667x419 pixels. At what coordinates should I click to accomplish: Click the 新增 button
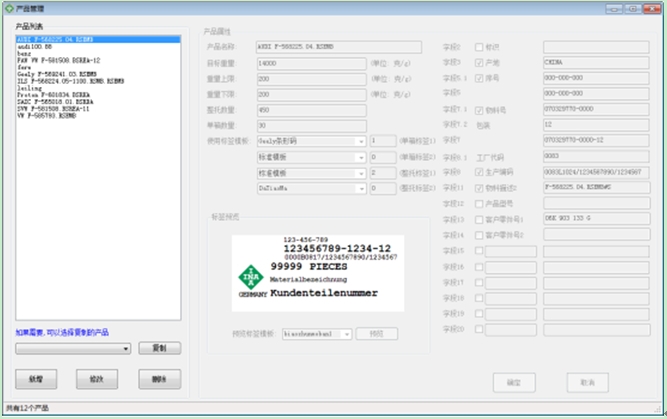point(35,381)
